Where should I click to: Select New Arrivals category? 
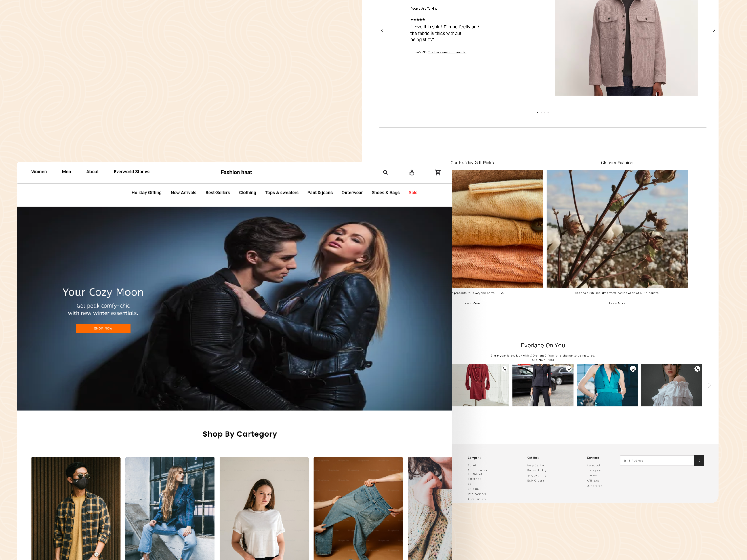183,193
